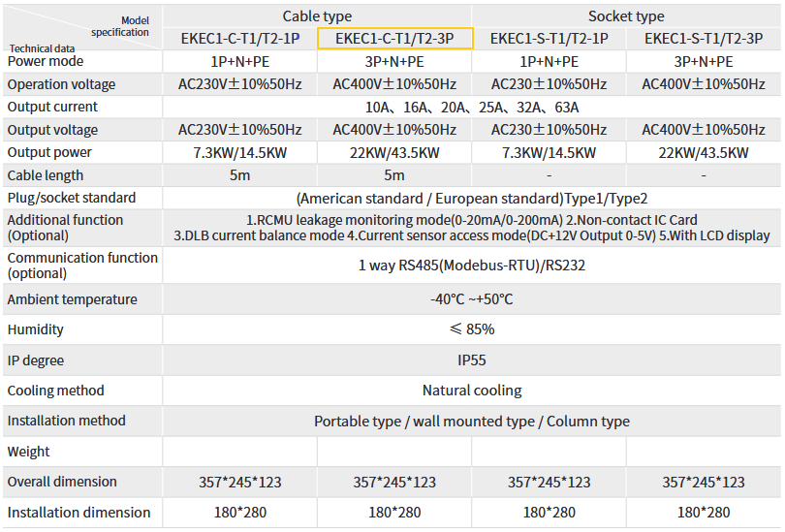
Task: Click the Overall dimension row label
Action: 62,482
